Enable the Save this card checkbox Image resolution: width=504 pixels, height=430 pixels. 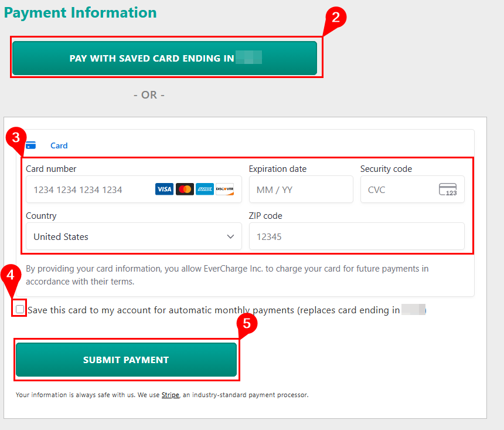21,310
